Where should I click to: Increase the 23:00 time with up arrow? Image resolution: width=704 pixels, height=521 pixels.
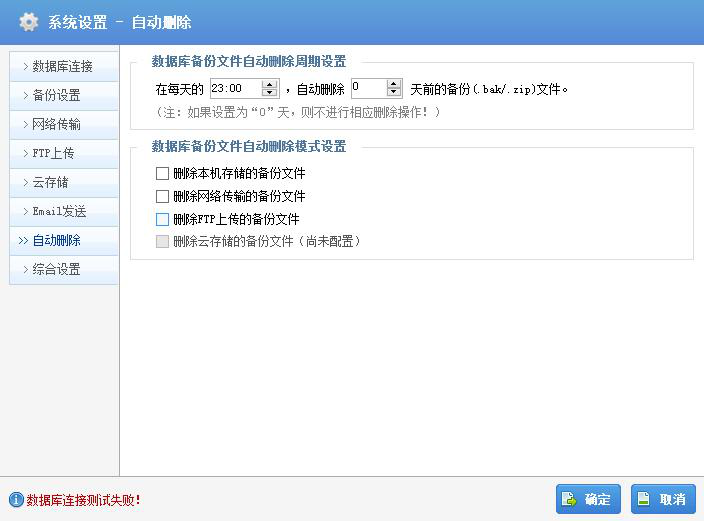pos(269,84)
